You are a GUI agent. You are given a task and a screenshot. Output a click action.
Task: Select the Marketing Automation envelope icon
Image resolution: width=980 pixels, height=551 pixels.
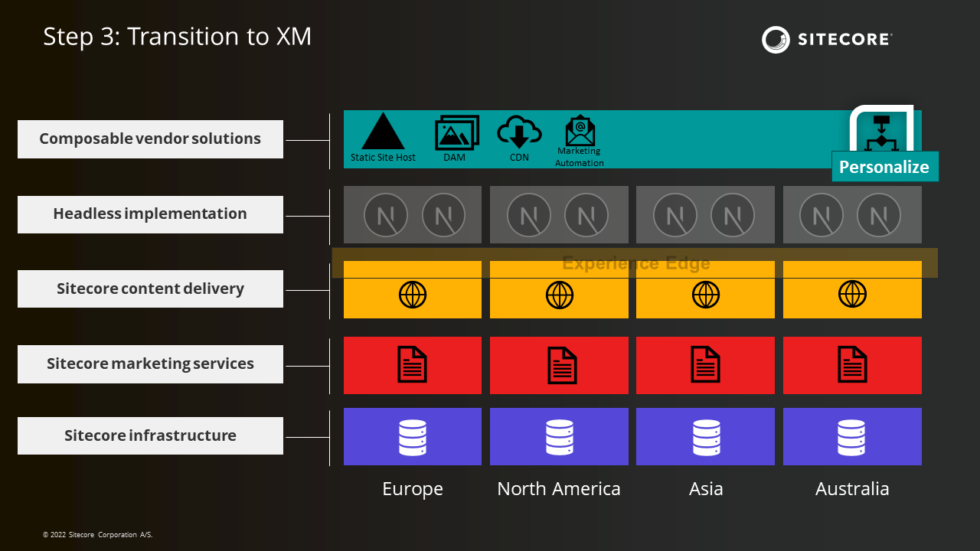580,130
